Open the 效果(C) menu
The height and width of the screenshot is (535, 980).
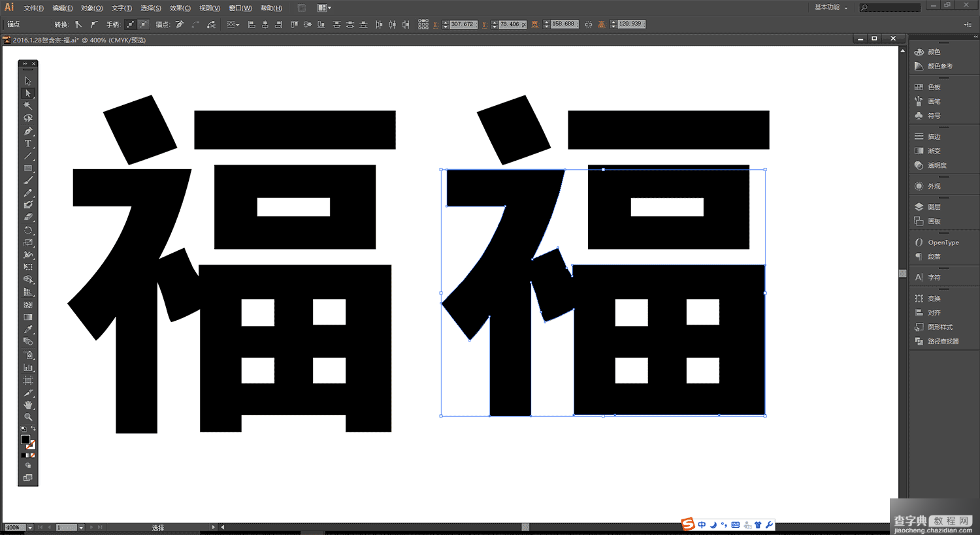[180, 8]
